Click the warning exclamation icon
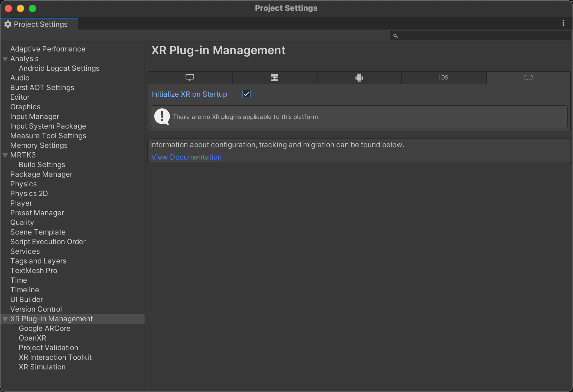 coord(162,117)
